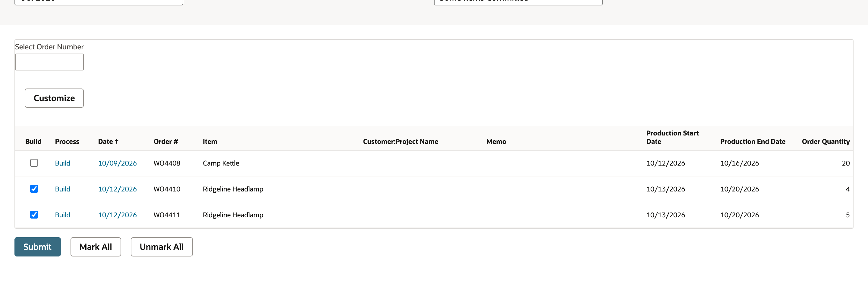The width and height of the screenshot is (868, 292).
Task: Select the WO4411 order number cell
Action: point(167,215)
